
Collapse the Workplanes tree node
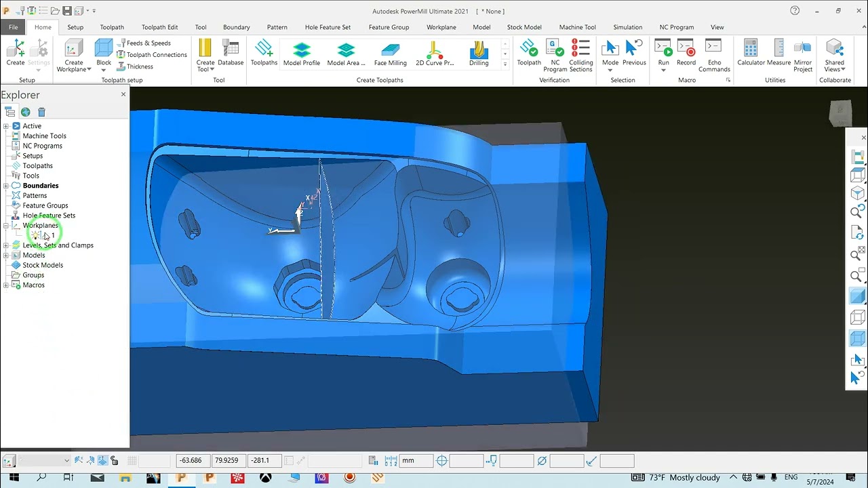point(6,226)
